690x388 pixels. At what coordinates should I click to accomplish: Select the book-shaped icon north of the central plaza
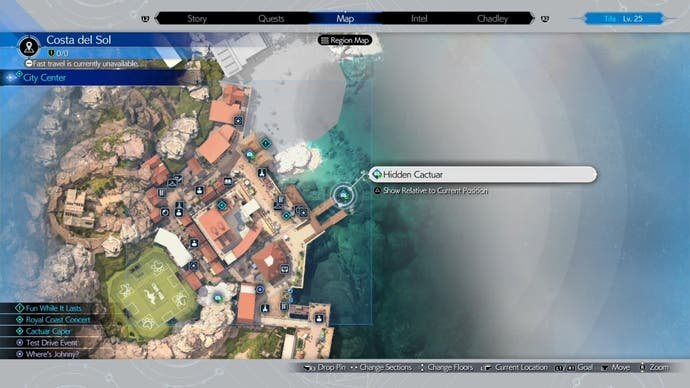point(228,181)
